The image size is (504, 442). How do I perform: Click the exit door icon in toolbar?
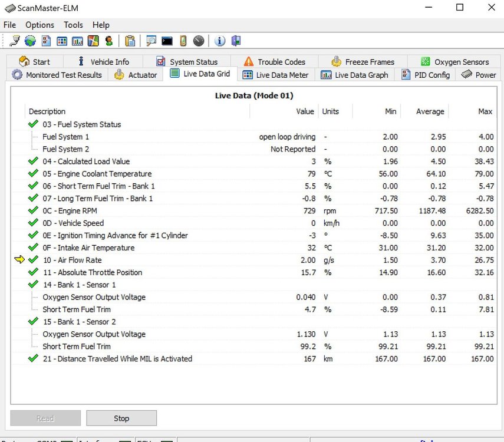click(x=236, y=41)
